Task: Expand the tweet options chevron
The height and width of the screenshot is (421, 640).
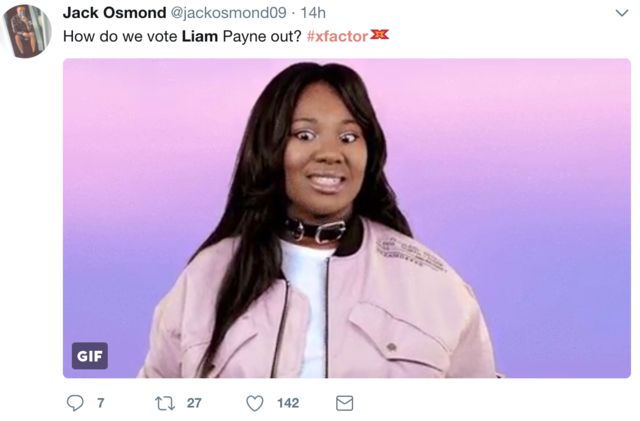Action: [x=622, y=13]
